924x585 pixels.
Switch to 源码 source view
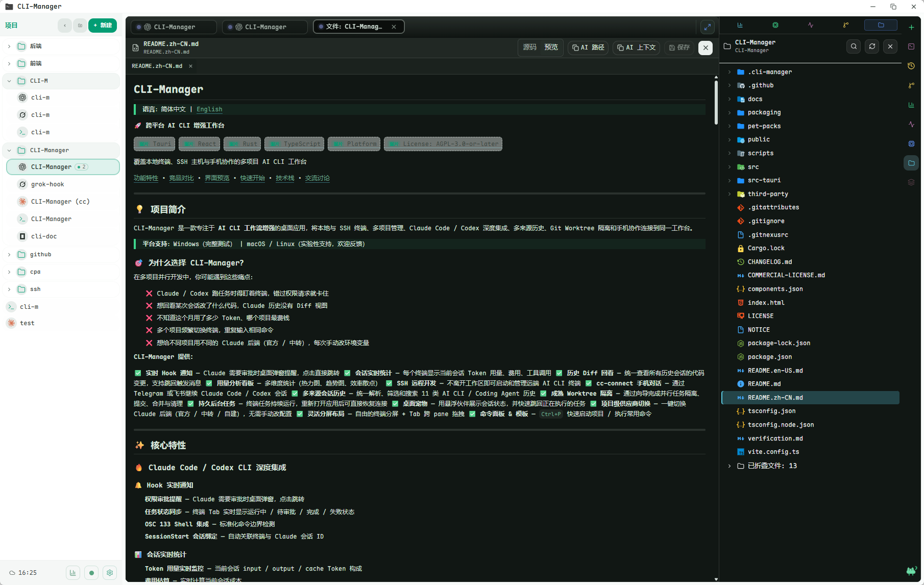pos(530,47)
